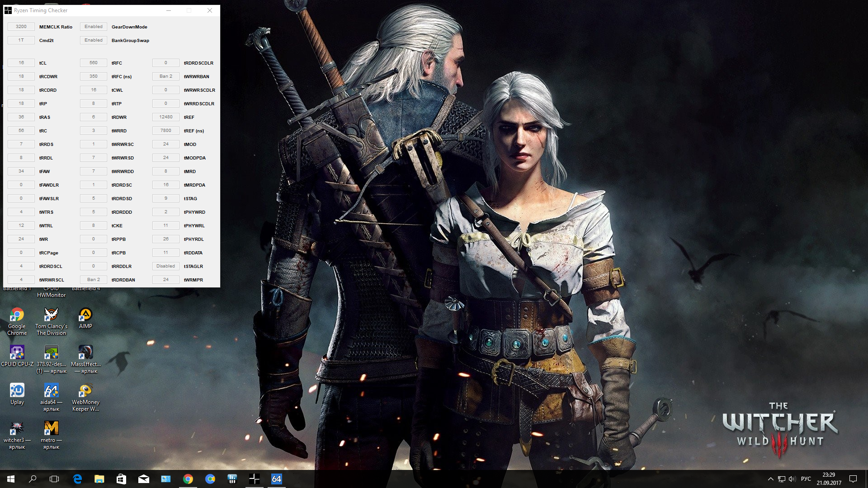Click the tRFC value box showing 560

94,63
